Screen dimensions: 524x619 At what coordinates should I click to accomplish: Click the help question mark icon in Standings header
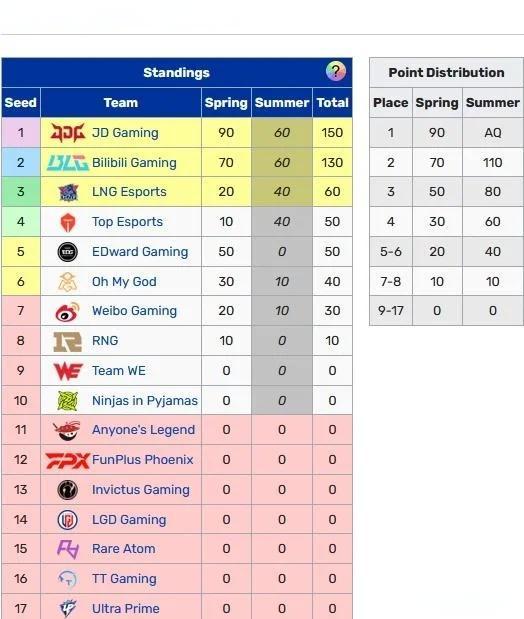pos(336,71)
